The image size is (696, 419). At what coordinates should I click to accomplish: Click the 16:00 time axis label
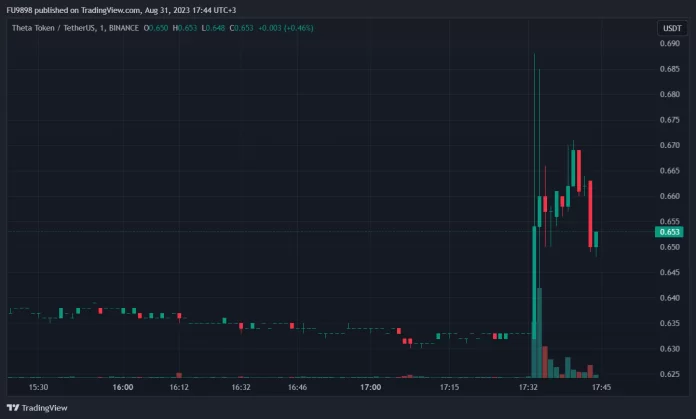point(123,386)
